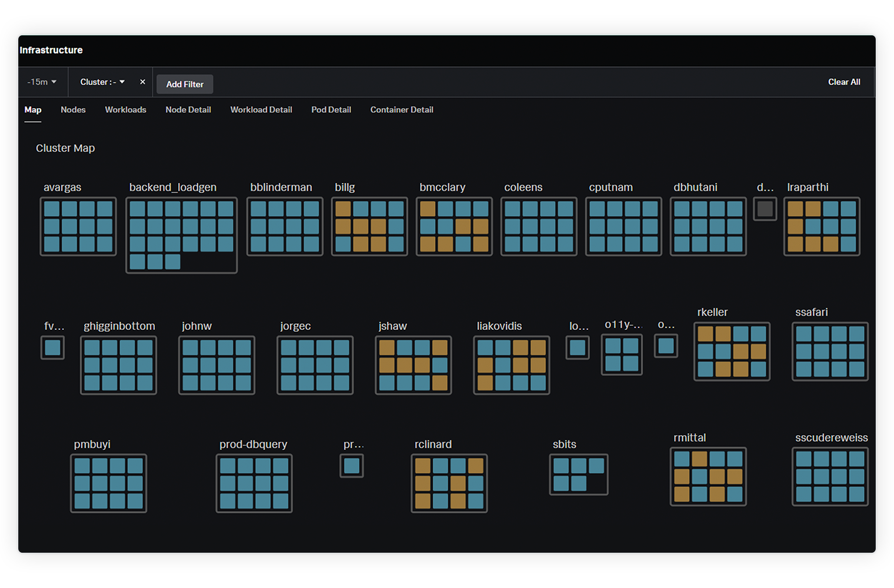Open the -15m time range dropdown
Viewport: 894px width, 588px height.
pyautogui.click(x=42, y=82)
